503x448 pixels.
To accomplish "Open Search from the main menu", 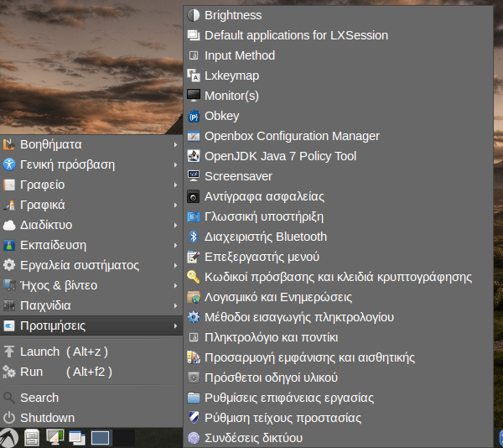I will click(91, 398).
